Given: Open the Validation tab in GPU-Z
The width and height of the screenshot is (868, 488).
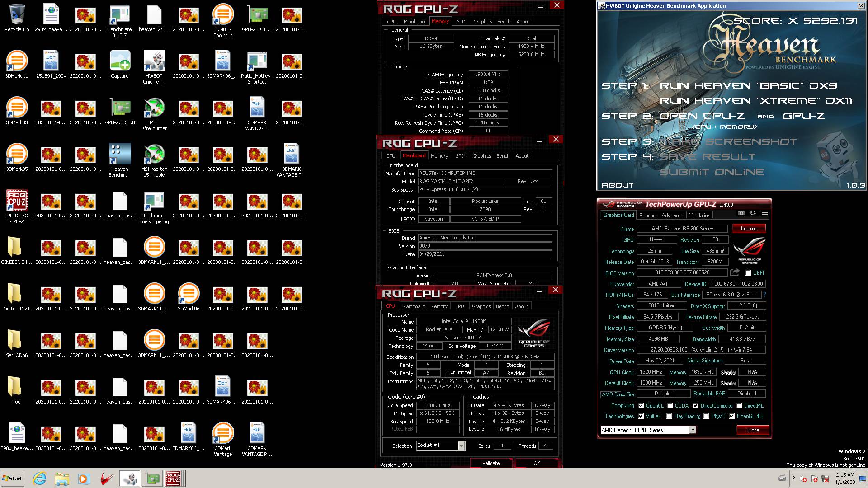Looking at the screenshot, I should pyautogui.click(x=699, y=216).
